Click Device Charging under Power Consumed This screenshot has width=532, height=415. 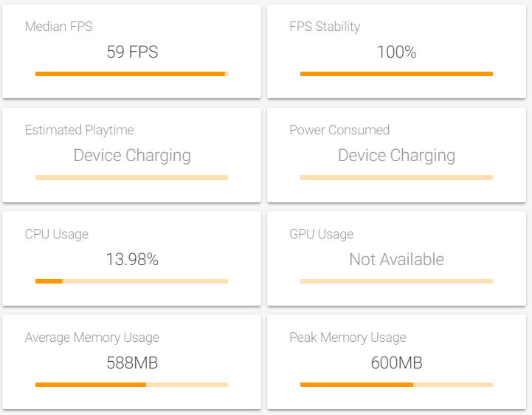[397, 156]
